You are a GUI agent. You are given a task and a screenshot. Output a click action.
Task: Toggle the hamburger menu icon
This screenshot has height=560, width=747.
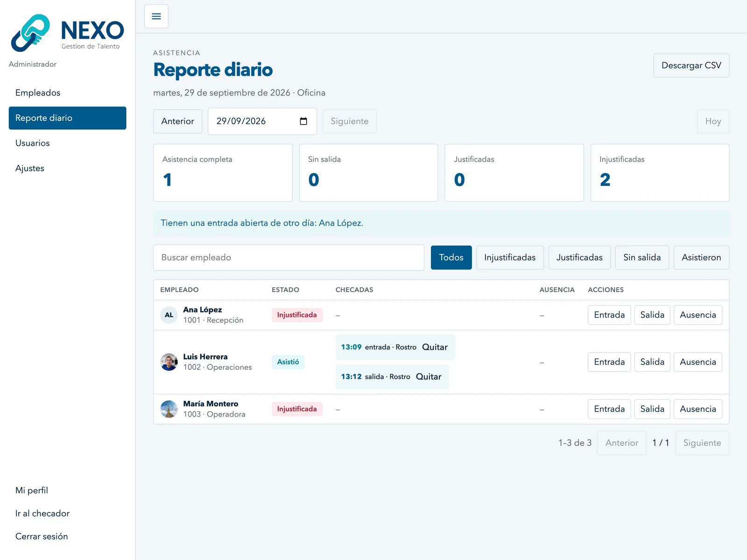pyautogui.click(x=156, y=16)
